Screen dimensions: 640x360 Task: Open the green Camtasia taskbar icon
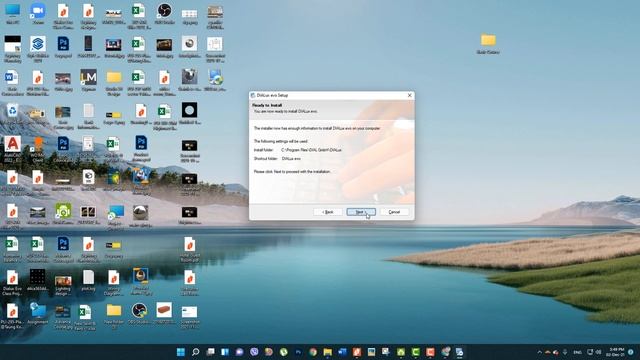point(416,352)
